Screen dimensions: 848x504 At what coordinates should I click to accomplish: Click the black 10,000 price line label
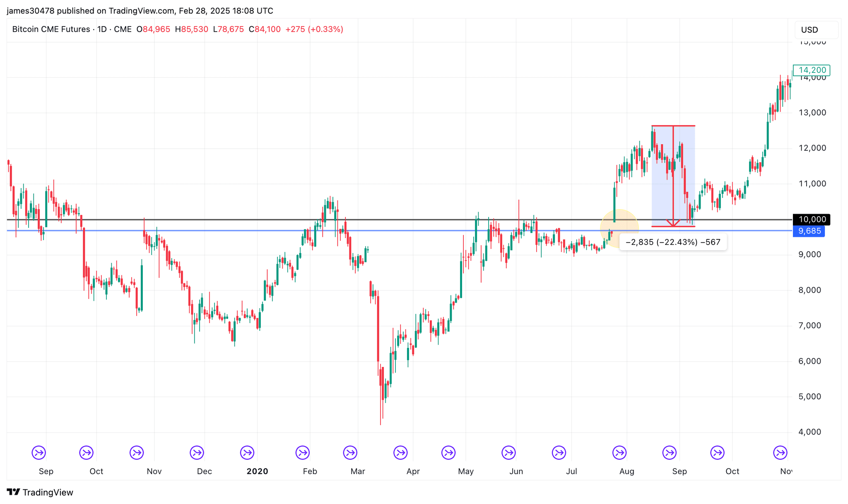[x=811, y=219]
